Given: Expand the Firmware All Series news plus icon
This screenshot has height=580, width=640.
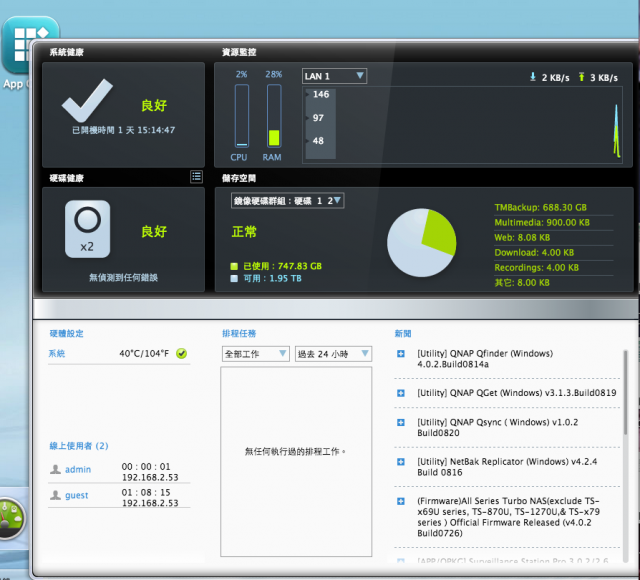Looking at the screenshot, I should pyautogui.click(x=401, y=501).
